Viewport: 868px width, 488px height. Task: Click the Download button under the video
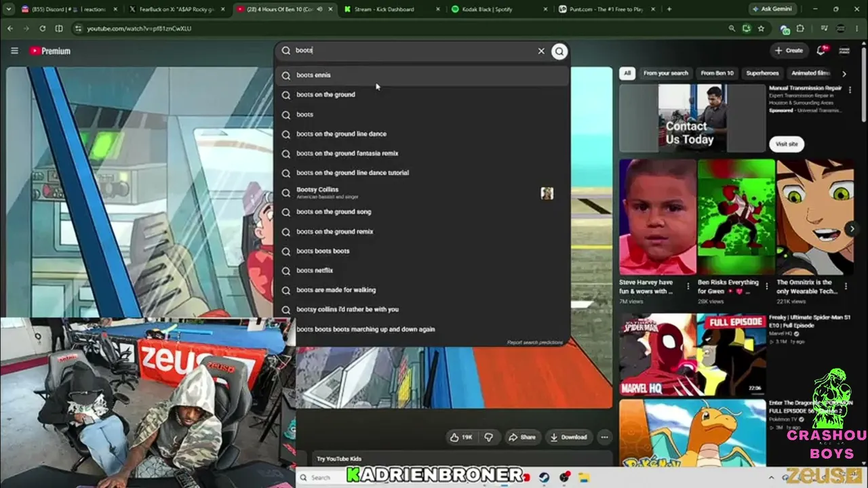point(568,437)
